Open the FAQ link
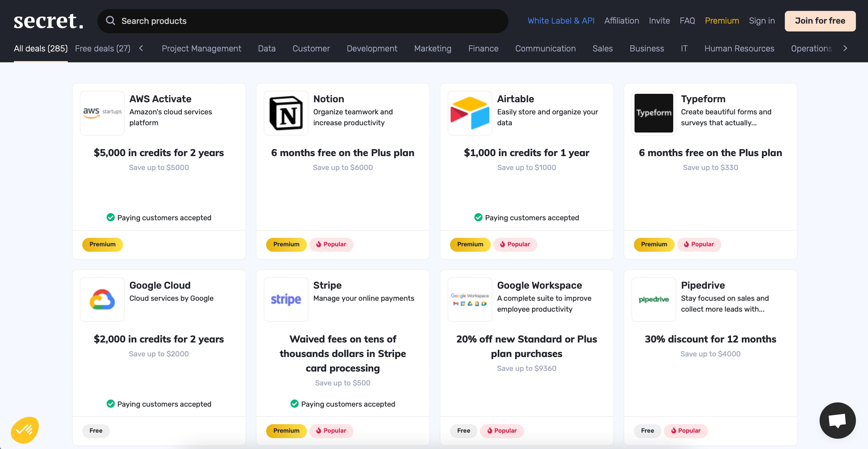Image resolution: width=868 pixels, height=449 pixels. point(687,21)
